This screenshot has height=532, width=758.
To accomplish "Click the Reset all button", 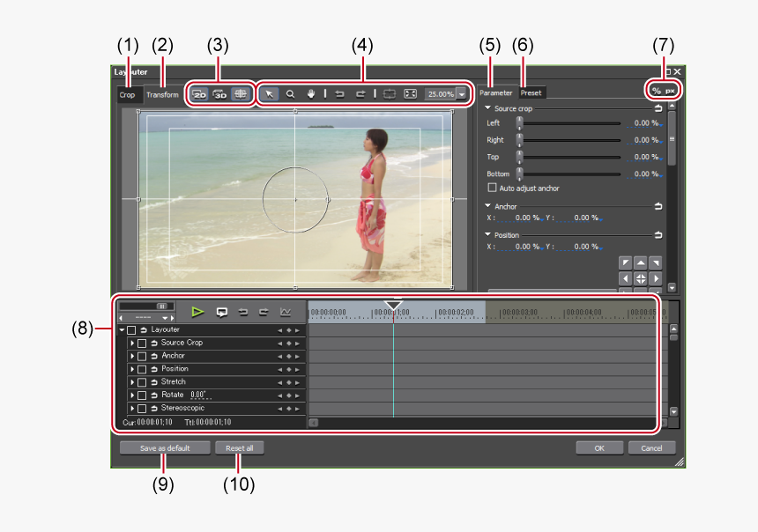I will [239, 448].
